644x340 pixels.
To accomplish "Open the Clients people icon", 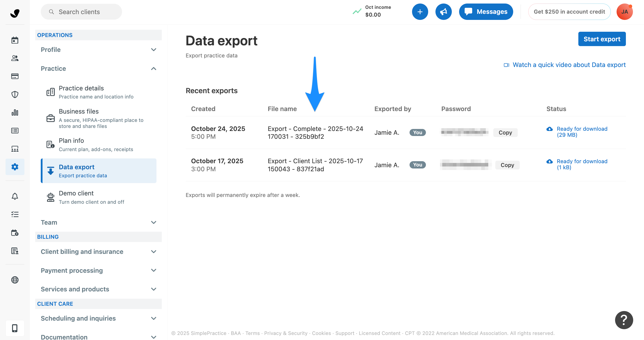I will pos(15,58).
